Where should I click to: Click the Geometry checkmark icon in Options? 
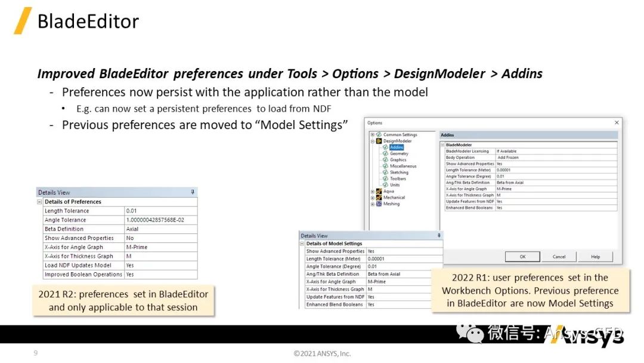385,153
